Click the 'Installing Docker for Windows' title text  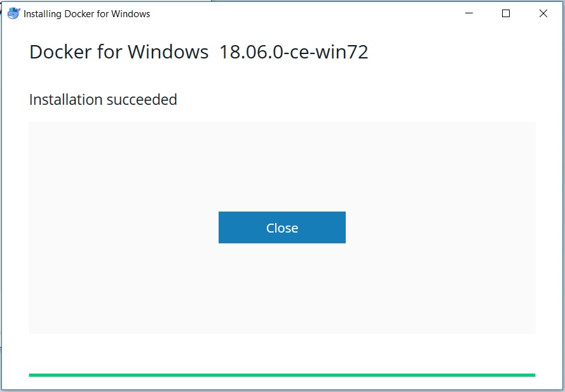87,14
